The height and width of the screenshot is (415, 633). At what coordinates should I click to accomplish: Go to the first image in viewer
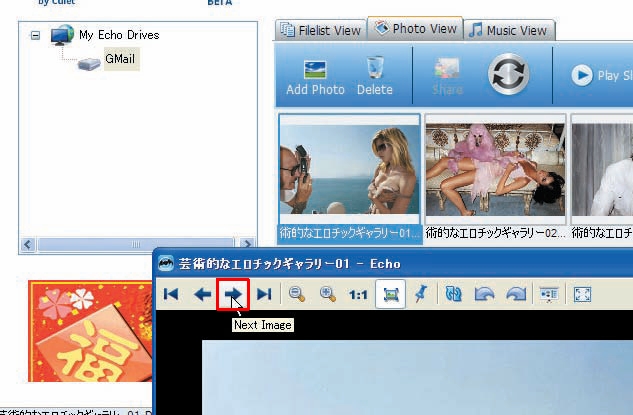[171, 294]
